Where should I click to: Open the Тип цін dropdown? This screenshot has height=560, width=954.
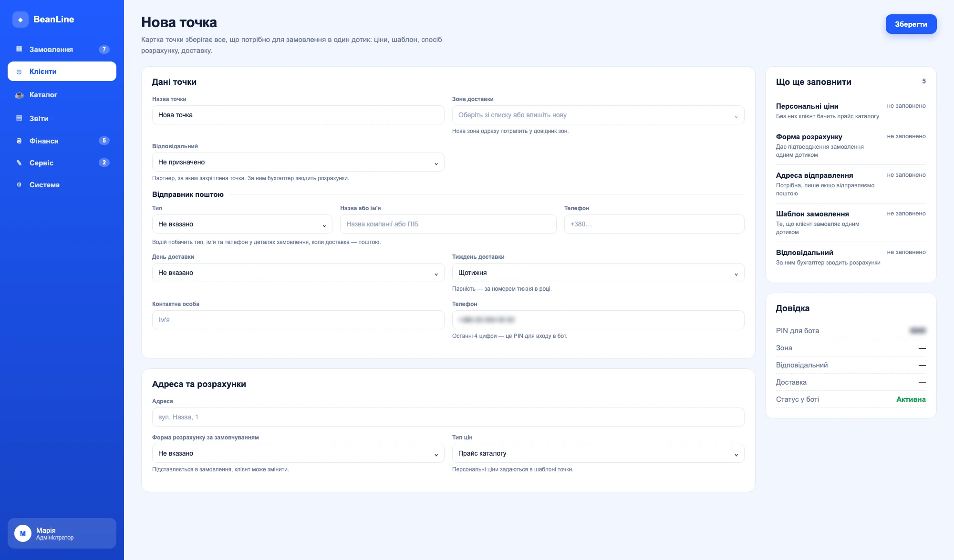598,453
